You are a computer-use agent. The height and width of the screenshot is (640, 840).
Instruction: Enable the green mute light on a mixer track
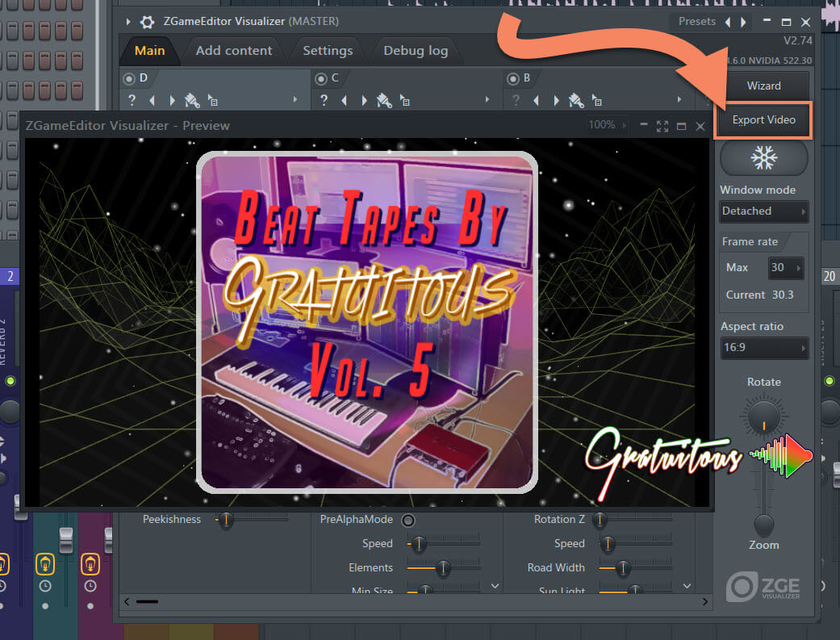coord(10,381)
